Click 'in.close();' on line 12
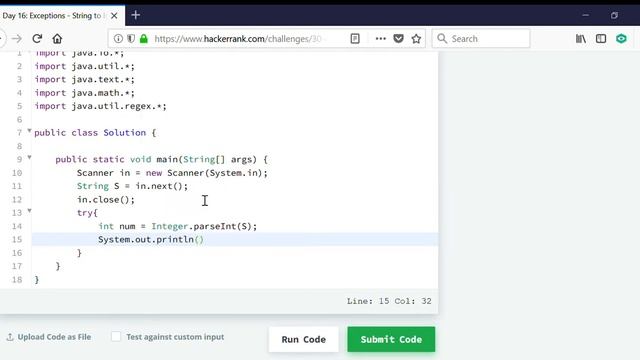Screen dimensions: 640x360 106,200
